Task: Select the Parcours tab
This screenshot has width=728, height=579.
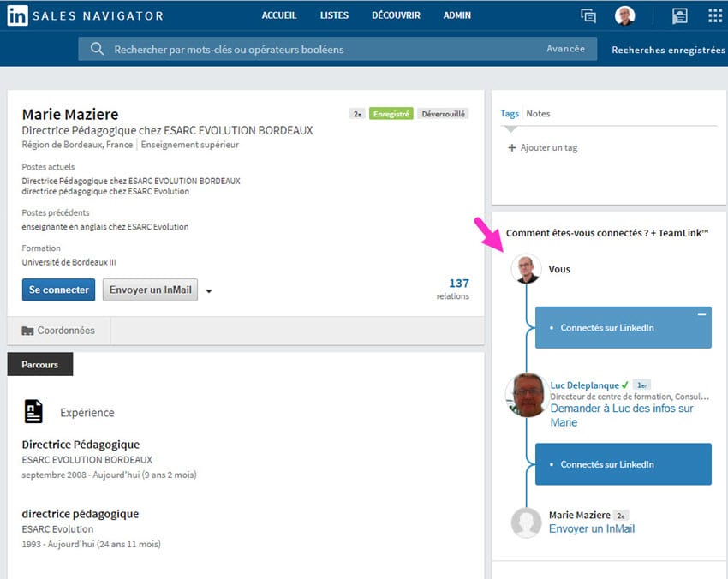Action: click(x=40, y=365)
